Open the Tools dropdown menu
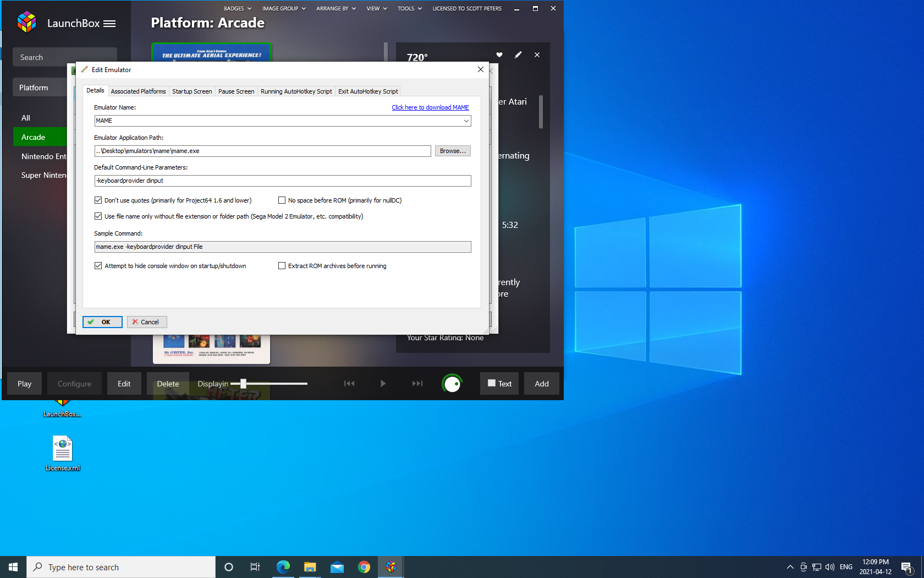Screen dimensions: 924x578 pyautogui.click(x=410, y=8)
